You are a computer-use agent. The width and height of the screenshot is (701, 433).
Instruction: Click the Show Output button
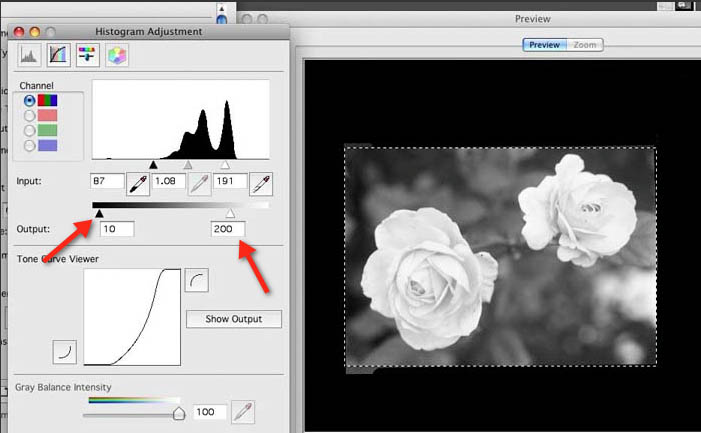(234, 319)
